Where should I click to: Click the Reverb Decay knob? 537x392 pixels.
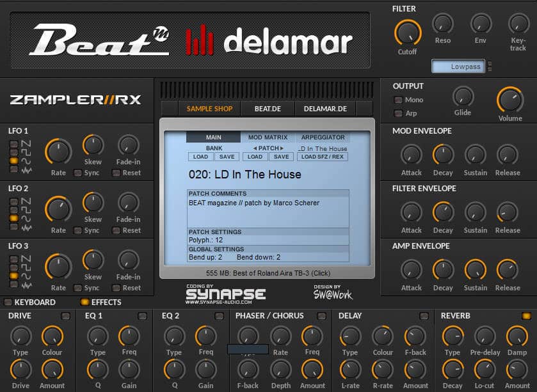tap(453, 370)
